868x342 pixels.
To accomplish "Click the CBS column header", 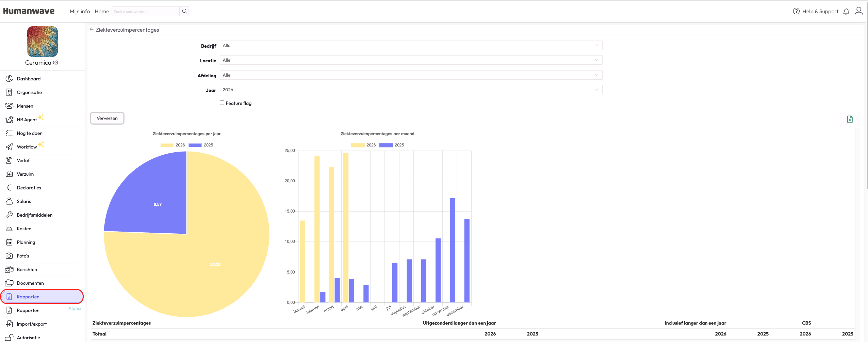I will pos(806,323).
